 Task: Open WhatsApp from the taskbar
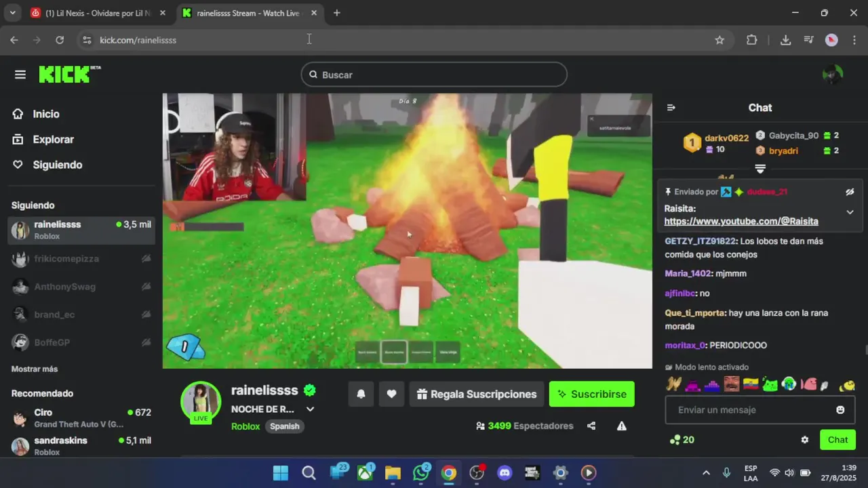(x=420, y=473)
